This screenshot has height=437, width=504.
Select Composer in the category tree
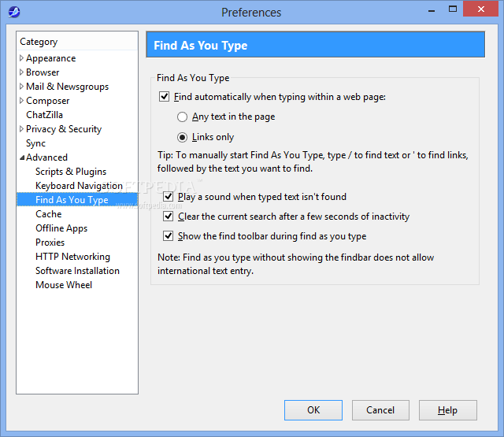click(x=47, y=101)
